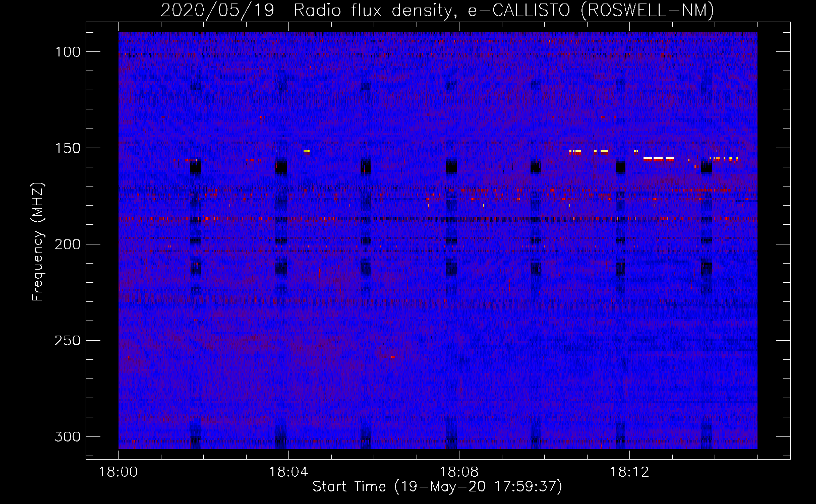Click the plot title text at the top
Viewport: 816px width, 504px height.
(437, 10)
